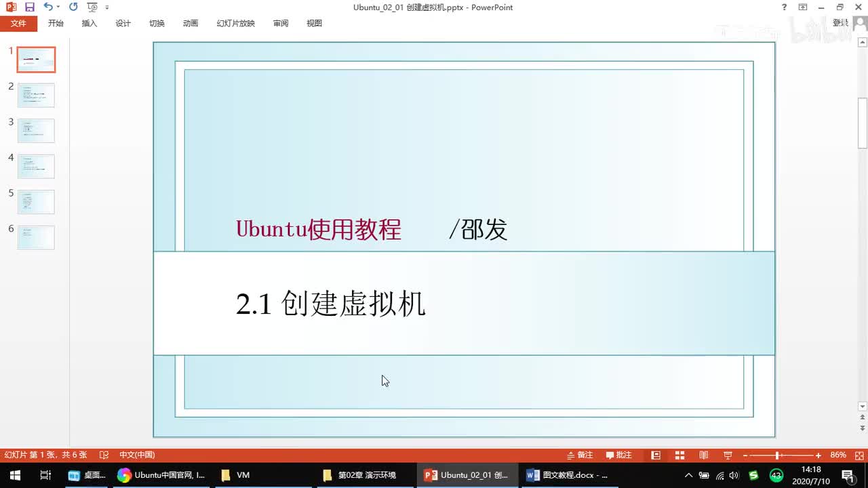Click the 'Ubuntu使用教程' subtitle text on slide
The height and width of the screenshot is (488, 868).
tap(319, 230)
